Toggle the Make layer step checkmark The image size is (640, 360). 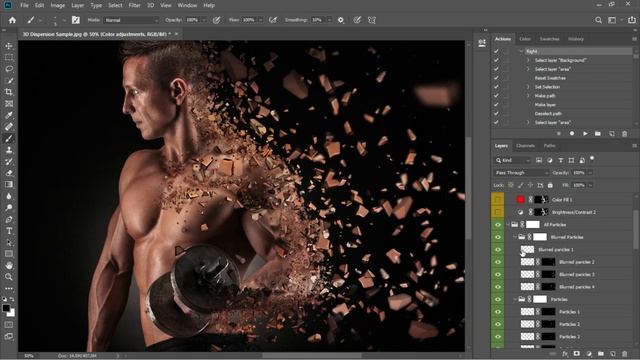(x=496, y=104)
